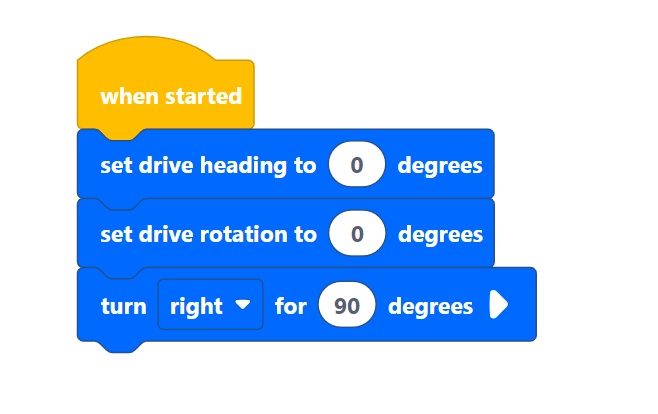The height and width of the screenshot is (414, 658).
Task: Select the drive rotation value field
Action: (357, 235)
